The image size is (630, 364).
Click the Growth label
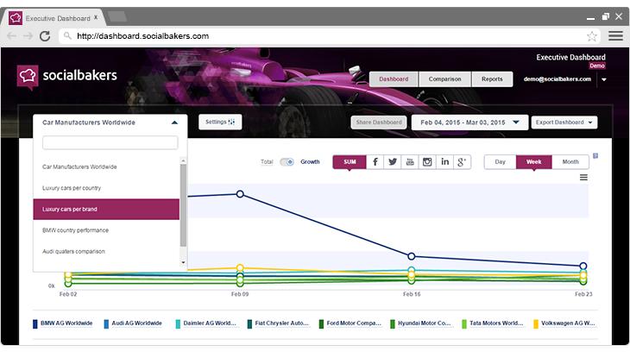pos(310,162)
